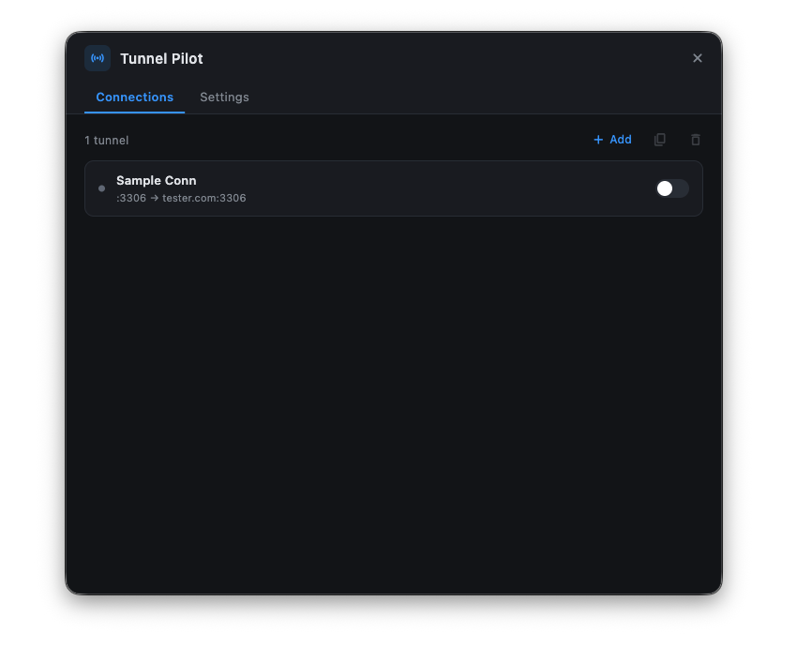Flip the switch on the Sample Conn row

coord(671,188)
